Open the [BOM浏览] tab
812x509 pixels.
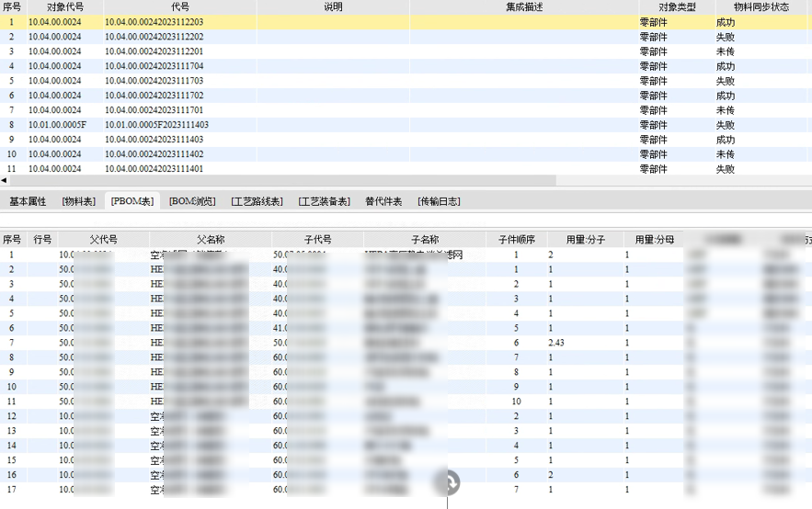(192, 201)
